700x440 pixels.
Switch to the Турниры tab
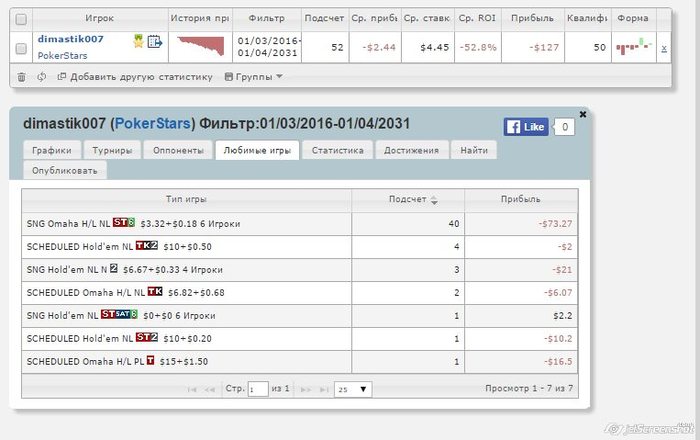[x=112, y=150]
